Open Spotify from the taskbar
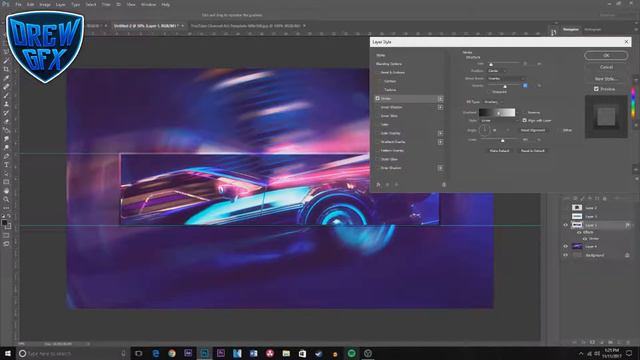 pyautogui.click(x=351, y=353)
